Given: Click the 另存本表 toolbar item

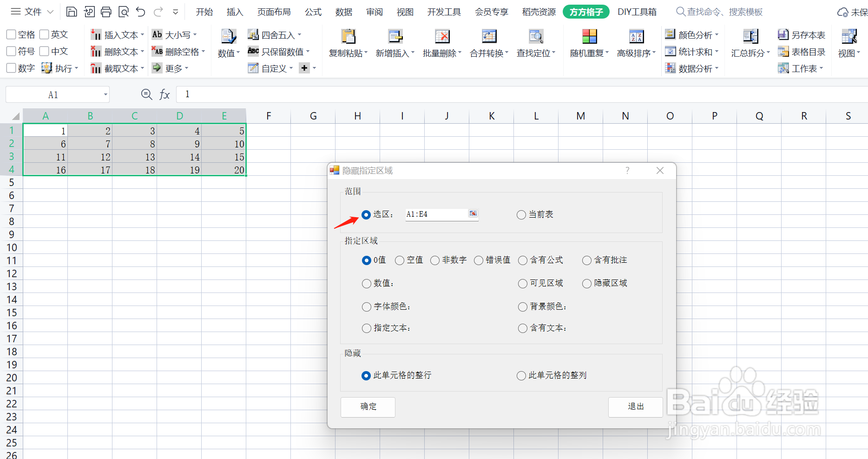Looking at the screenshot, I should tap(802, 35).
